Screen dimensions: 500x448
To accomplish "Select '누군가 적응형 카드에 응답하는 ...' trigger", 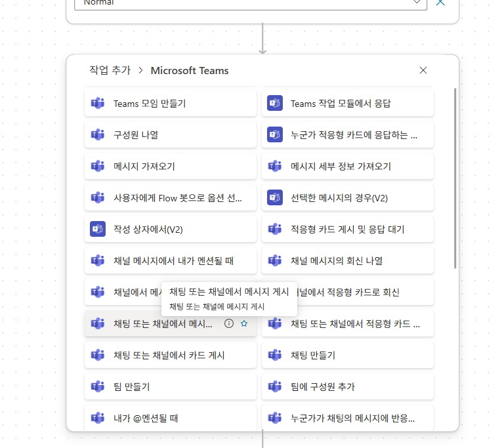I will [x=348, y=134].
